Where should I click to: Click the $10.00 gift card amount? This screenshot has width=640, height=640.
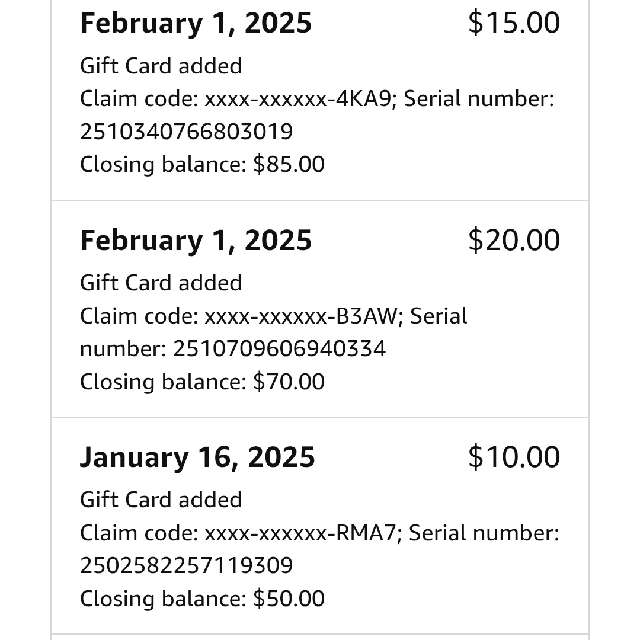[x=514, y=457]
